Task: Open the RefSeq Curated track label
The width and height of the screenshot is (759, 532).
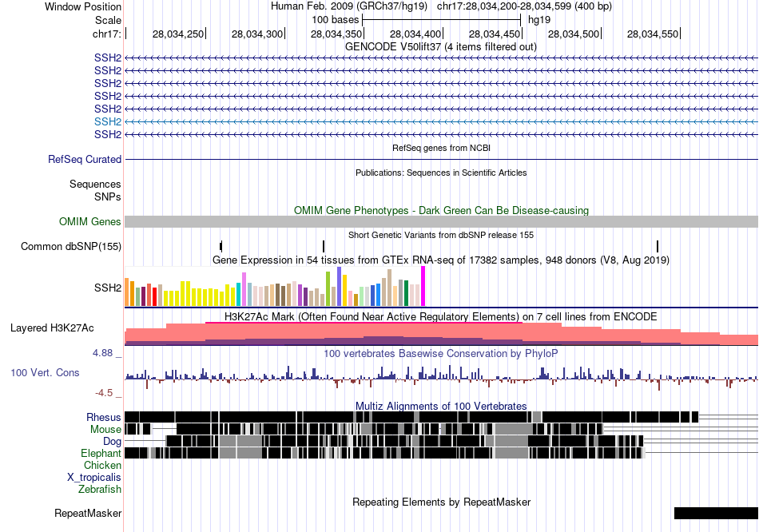Action: pos(85,159)
